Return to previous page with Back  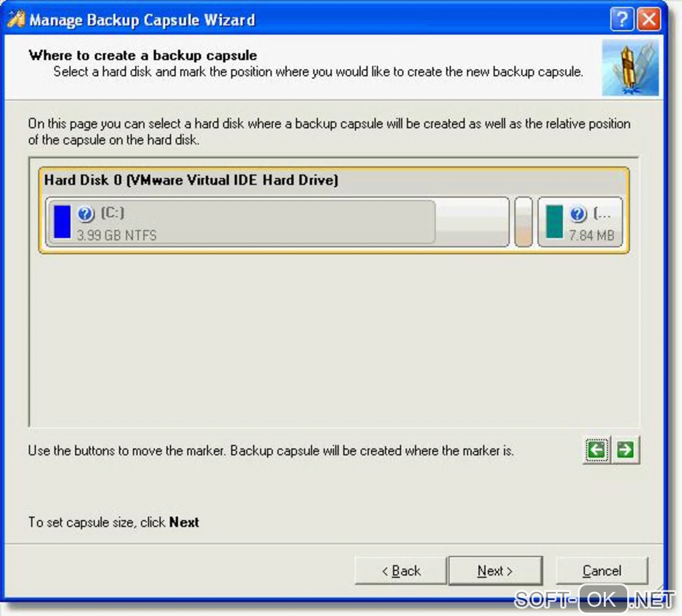pyautogui.click(x=401, y=571)
